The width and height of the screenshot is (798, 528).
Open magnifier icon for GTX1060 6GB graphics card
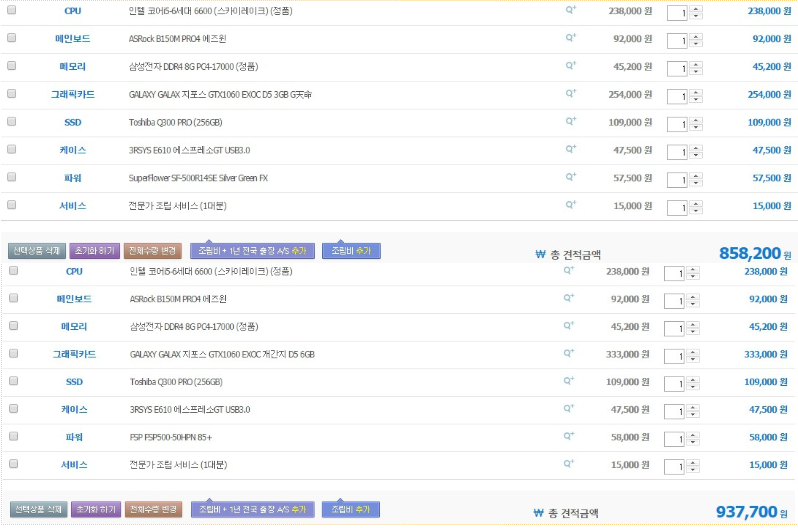pyautogui.click(x=568, y=353)
